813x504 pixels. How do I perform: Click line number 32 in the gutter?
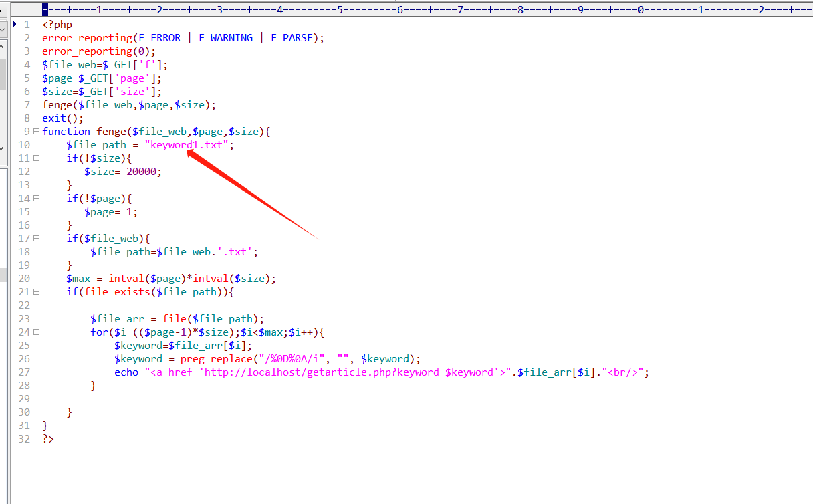tap(24, 439)
